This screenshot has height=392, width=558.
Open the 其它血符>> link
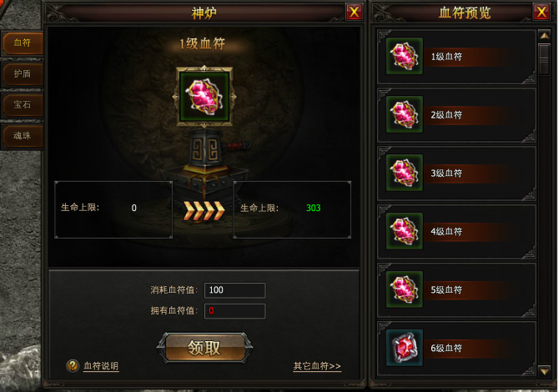point(317,366)
